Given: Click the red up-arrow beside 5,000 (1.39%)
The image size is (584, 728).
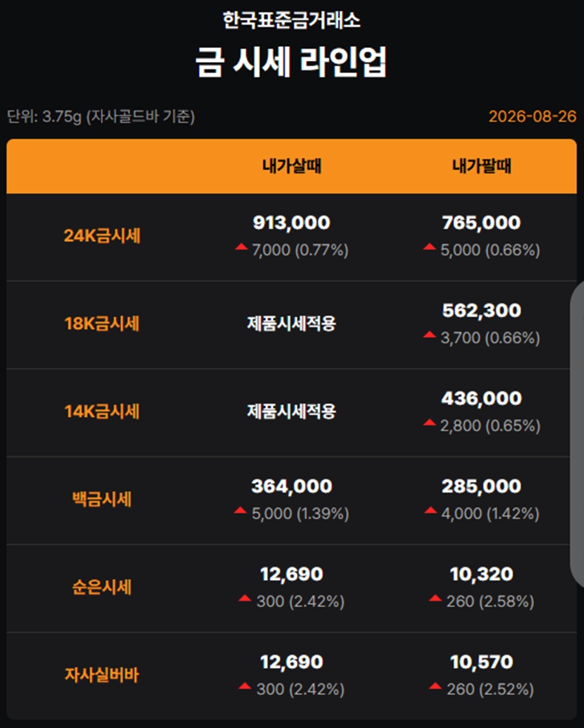Looking at the screenshot, I should (x=240, y=510).
